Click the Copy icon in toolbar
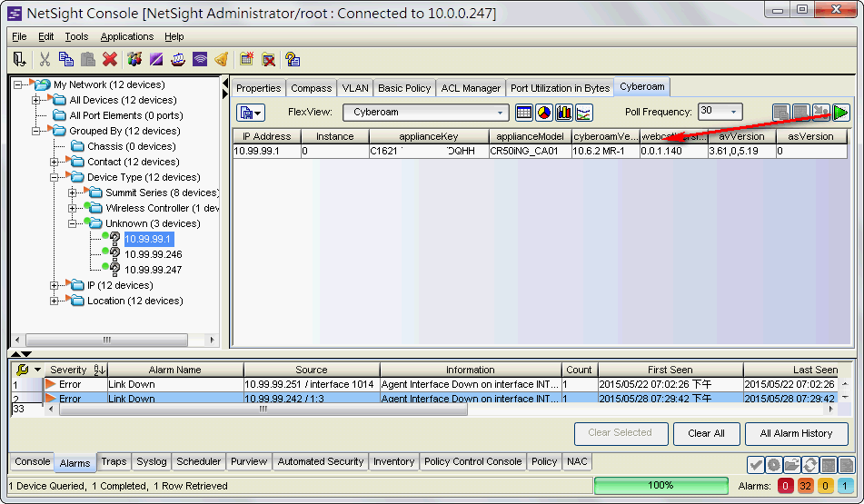The image size is (864, 504). (66, 59)
